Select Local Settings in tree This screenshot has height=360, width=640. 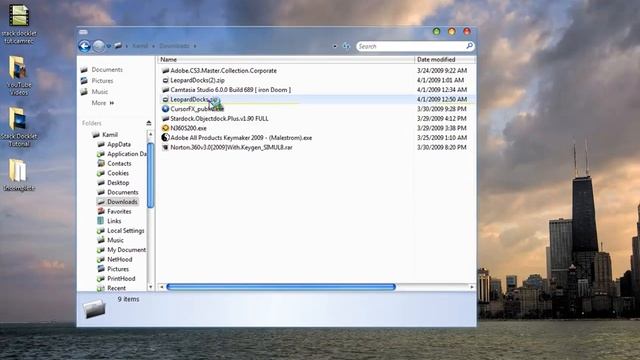point(126,231)
